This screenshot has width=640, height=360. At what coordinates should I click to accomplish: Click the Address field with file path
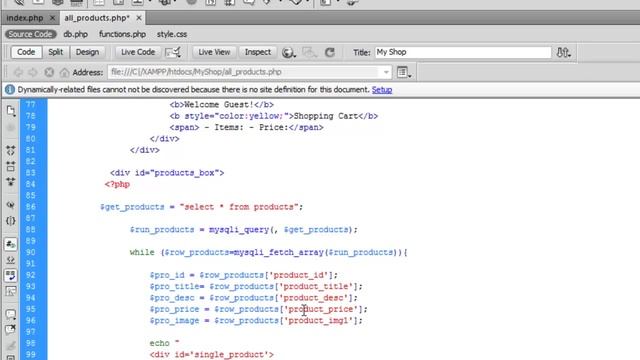[x=249, y=72]
